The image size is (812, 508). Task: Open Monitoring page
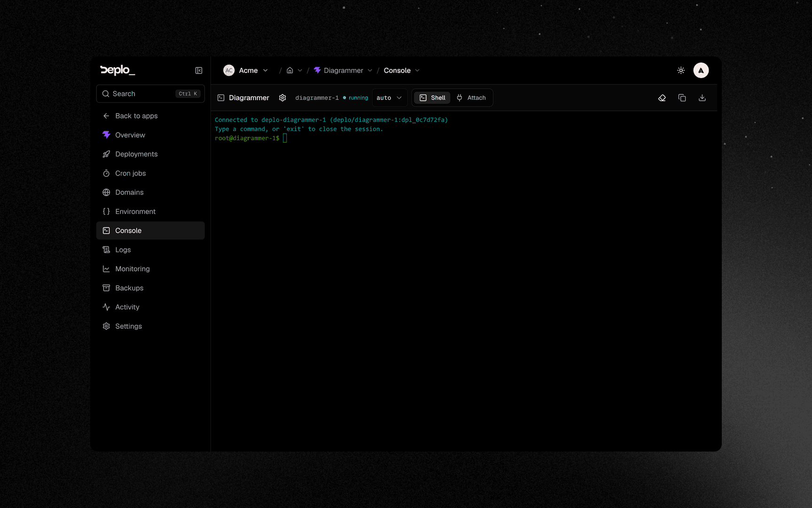pyautogui.click(x=150, y=269)
